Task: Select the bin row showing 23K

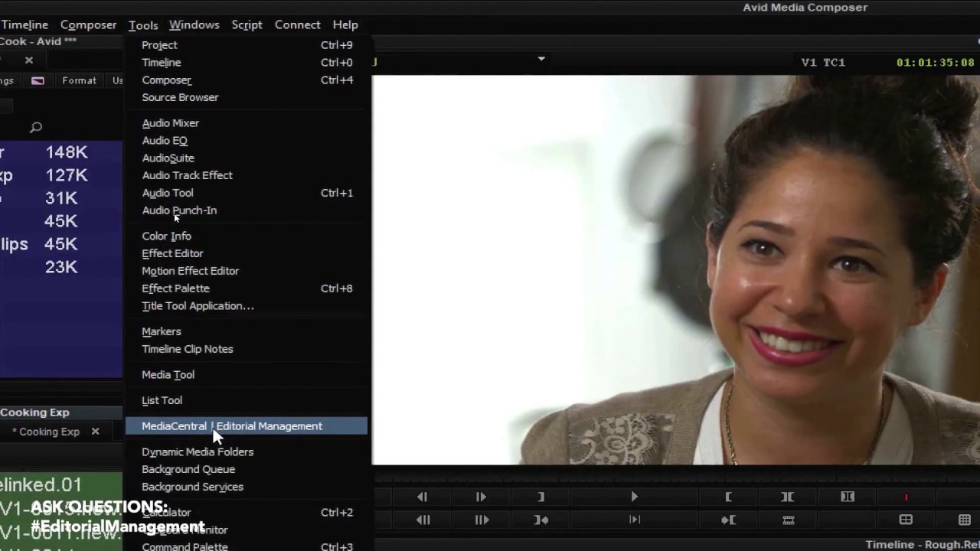Action: coord(61,267)
